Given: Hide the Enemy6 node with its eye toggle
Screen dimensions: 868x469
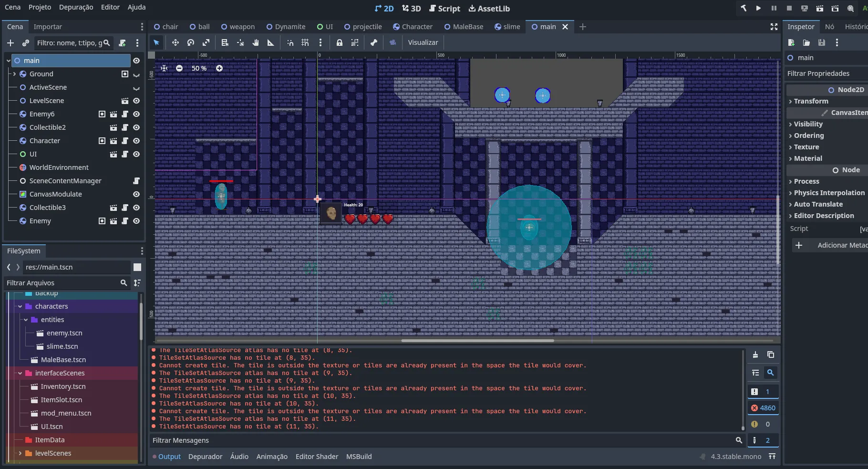Looking at the screenshot, I should [x=136, y=114].
